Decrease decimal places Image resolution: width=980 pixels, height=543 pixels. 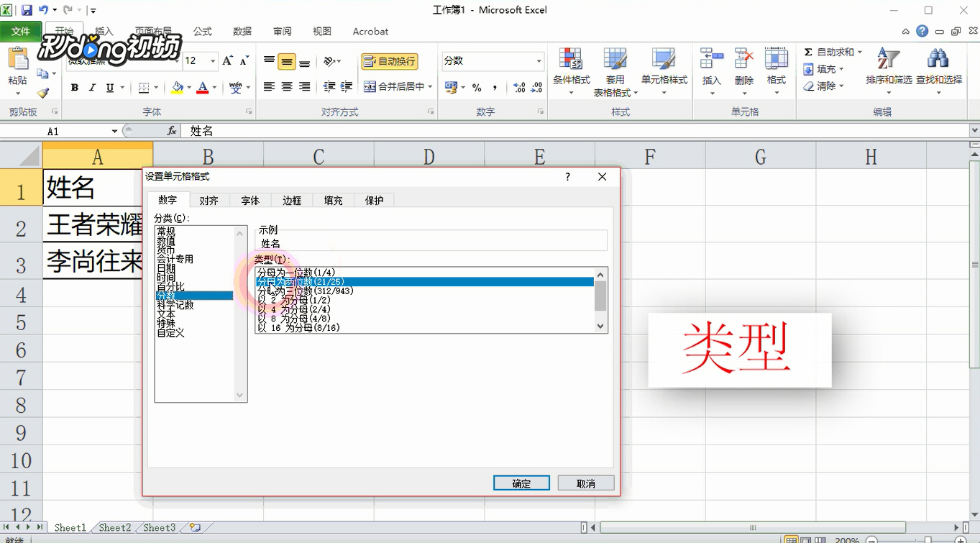coord(537,88)
